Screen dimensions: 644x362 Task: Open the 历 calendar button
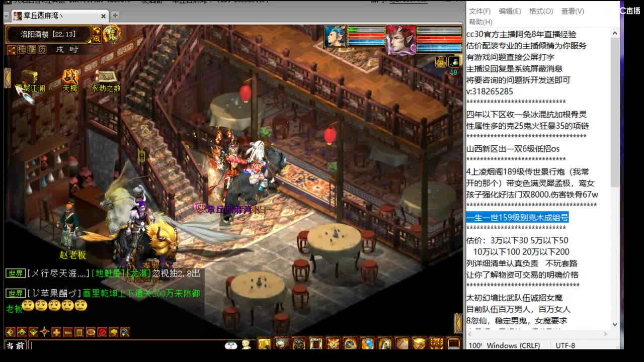(x=42, y=49)
